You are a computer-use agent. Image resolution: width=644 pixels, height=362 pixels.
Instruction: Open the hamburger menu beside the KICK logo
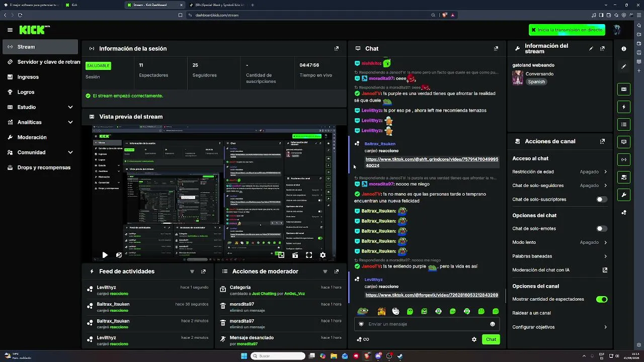pyautogui.click(x=10, y=30)
